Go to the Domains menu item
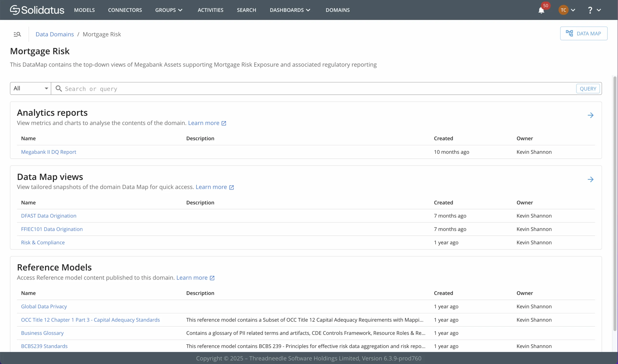 (337, 10)
